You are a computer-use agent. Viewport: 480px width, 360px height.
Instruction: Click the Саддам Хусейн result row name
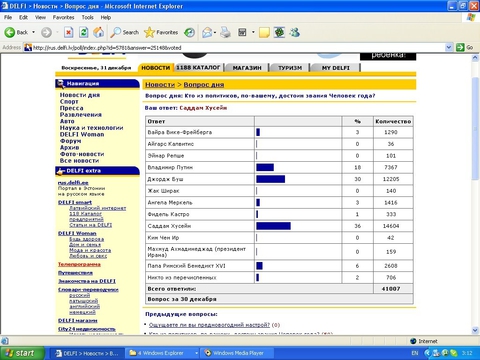pos(169,226)
